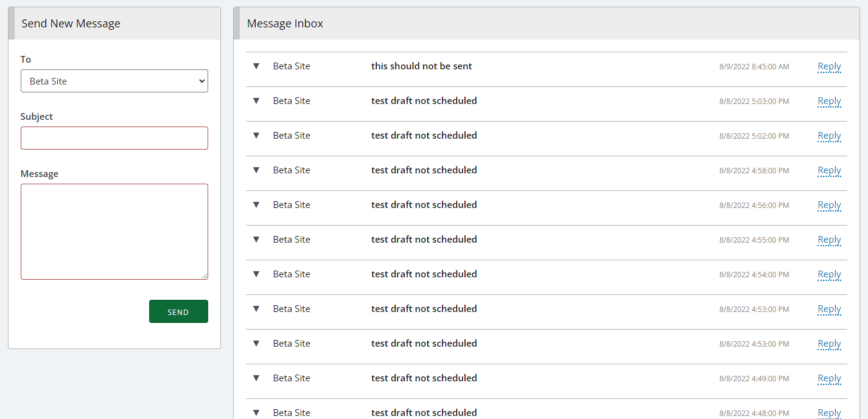This screenshot has width=868, height=419.
Task: Expand the 4:56:00 PM message arrow
Action: point(256,205)
